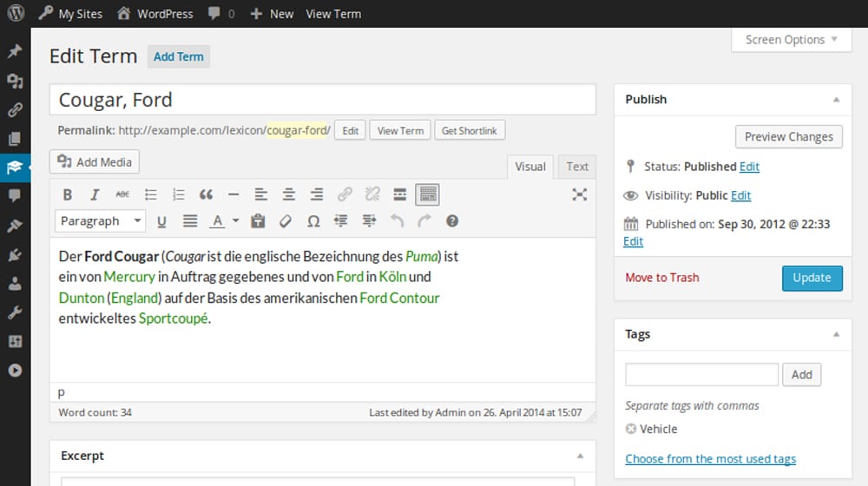Edit the published date
This screenshot has width=868, height=486.
tap(633, 241)
